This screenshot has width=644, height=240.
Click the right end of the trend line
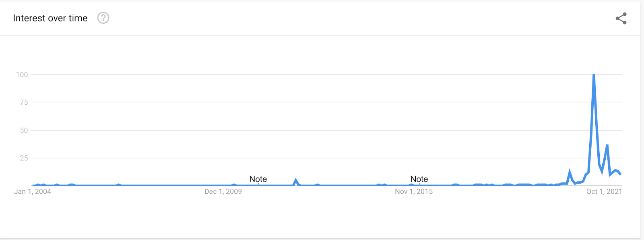tap(621, 174)
